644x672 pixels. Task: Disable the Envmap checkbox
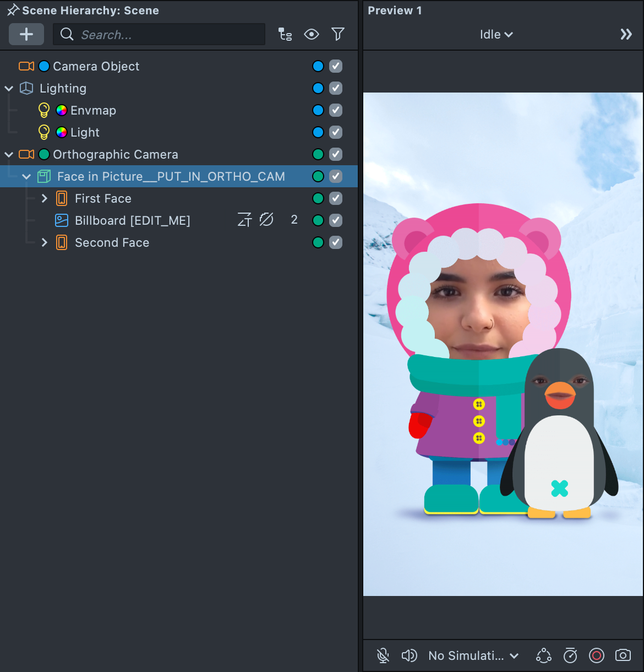coord(336,110)
